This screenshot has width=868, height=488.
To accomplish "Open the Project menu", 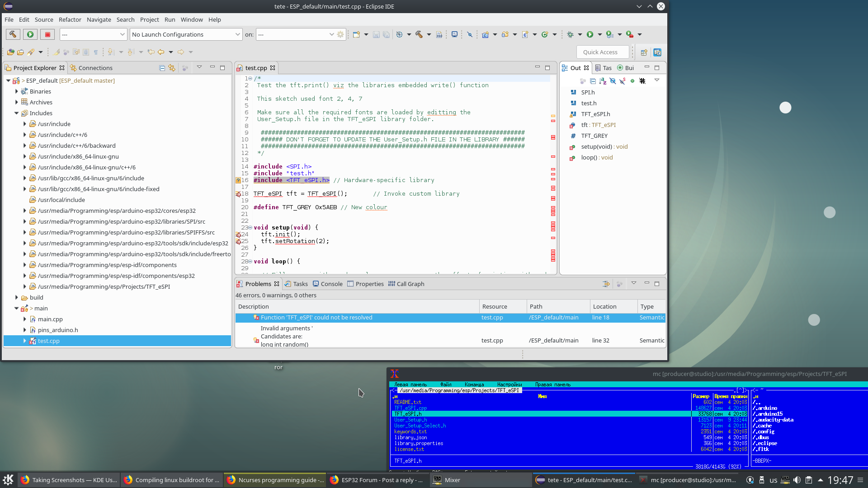I will (x=150, y=19).
